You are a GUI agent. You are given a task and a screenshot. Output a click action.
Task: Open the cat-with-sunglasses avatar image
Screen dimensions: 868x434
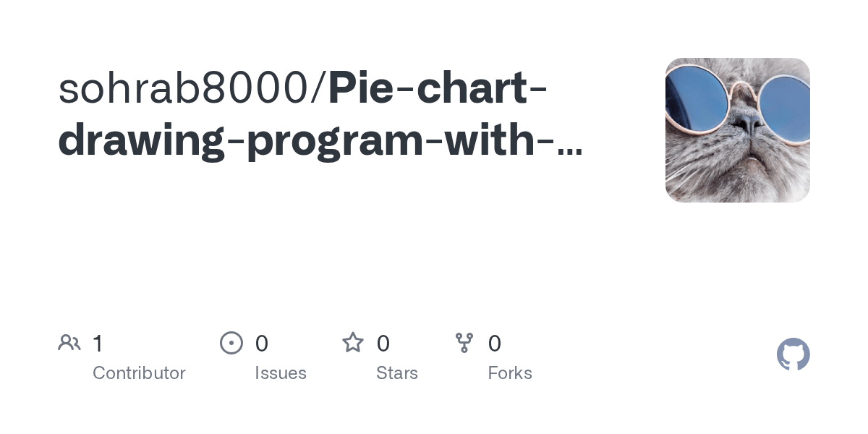click(x=738, y=130)
